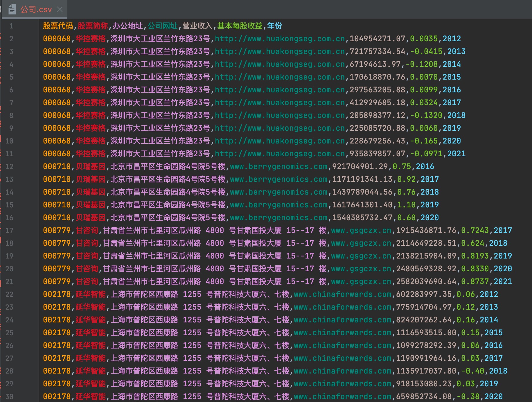Click revenue value 205898377.12
Image resolution: width=532 pixels, height=402 pixels.
pos(378,115)
